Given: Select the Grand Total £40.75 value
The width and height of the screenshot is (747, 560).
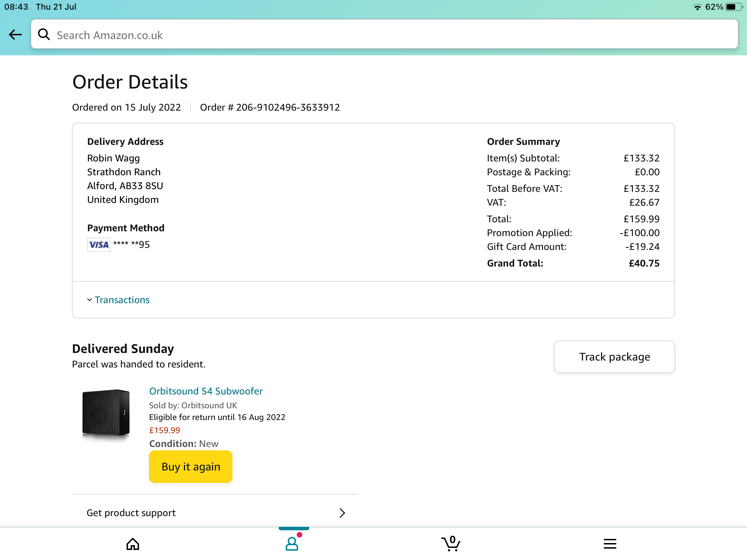Looking at the screenshot, I should click(644, 263).
